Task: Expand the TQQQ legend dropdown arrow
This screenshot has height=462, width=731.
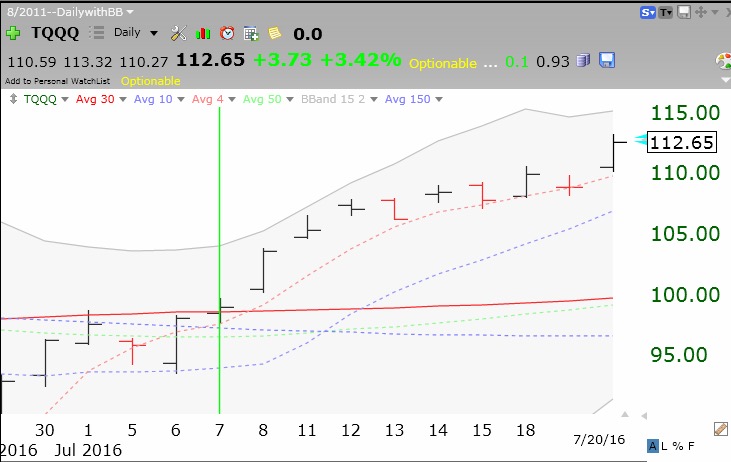Action: (x=65, y=99)
